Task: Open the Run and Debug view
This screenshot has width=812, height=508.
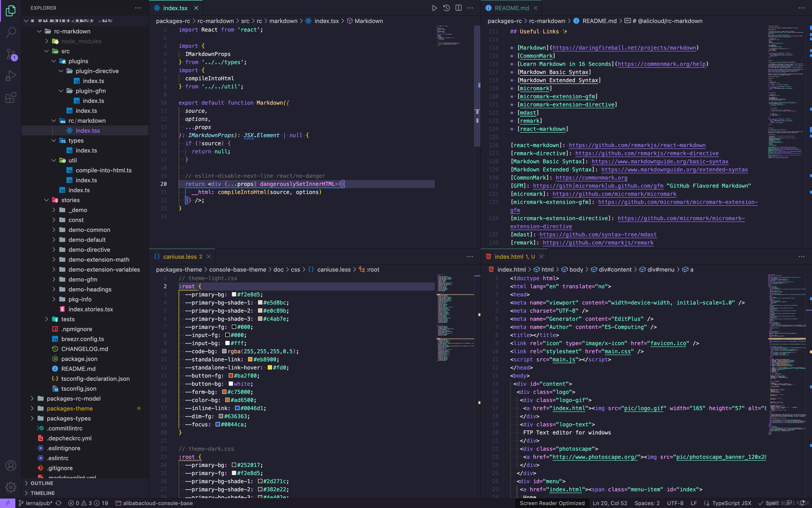Action: click(x=11, y=76)
